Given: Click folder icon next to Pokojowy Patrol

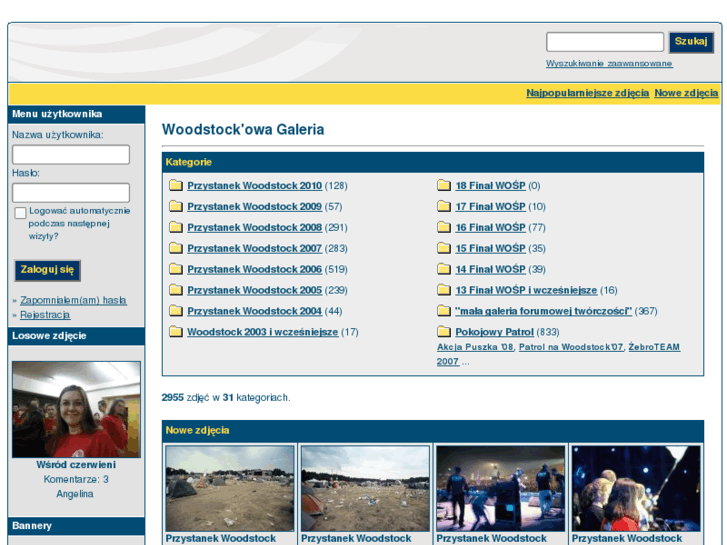Looking at the screenshot, I should (444, 332).
